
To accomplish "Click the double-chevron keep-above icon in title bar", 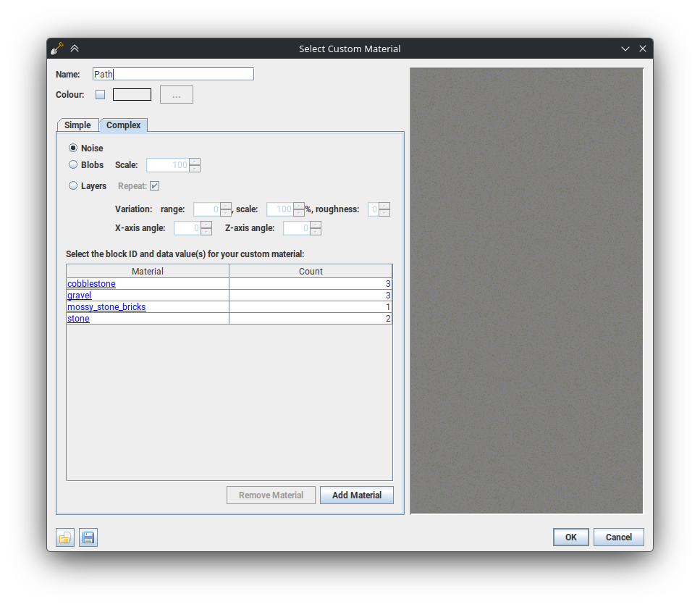I will point(75,49).
